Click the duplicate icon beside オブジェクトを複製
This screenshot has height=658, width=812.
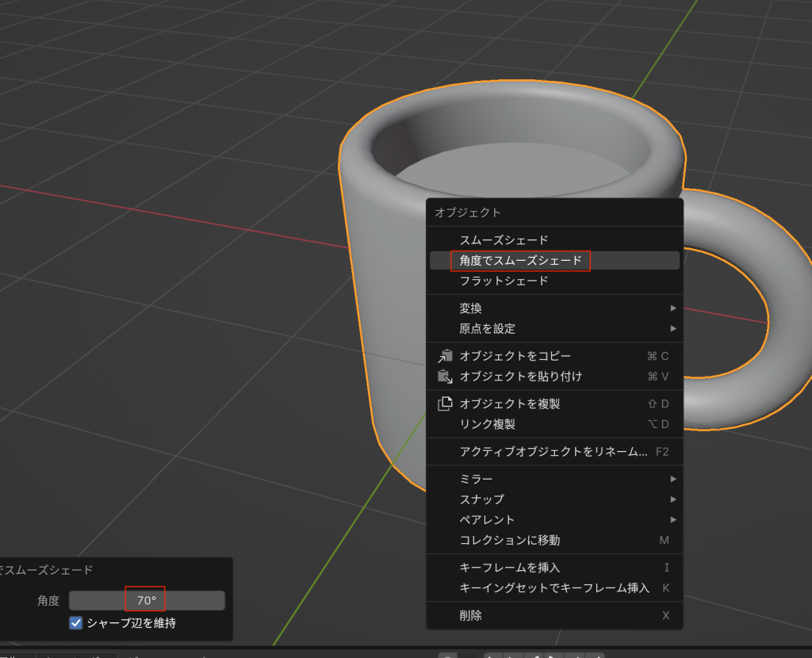coord(445,404)
